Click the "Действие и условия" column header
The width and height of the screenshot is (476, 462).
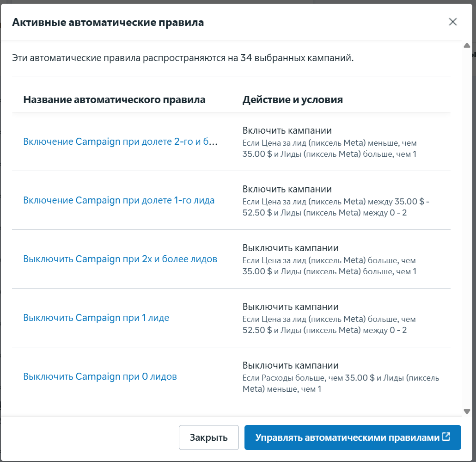click(293, 99)
